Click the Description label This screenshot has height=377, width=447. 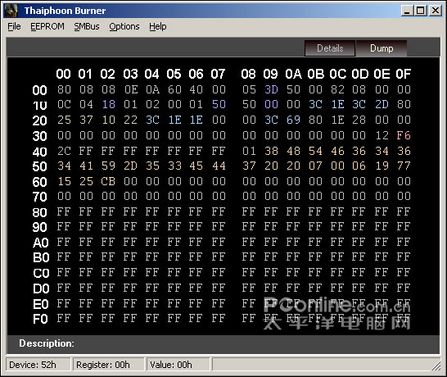pyautogui.click(x=47, y=343)
